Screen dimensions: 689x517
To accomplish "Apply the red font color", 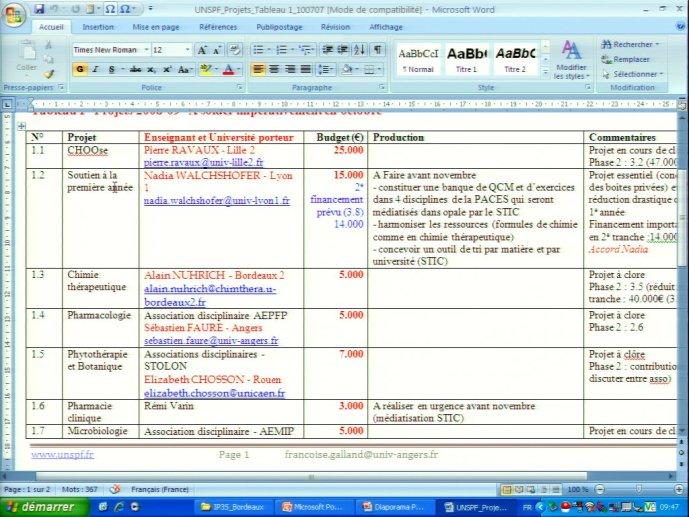I will tap(228, 69).
